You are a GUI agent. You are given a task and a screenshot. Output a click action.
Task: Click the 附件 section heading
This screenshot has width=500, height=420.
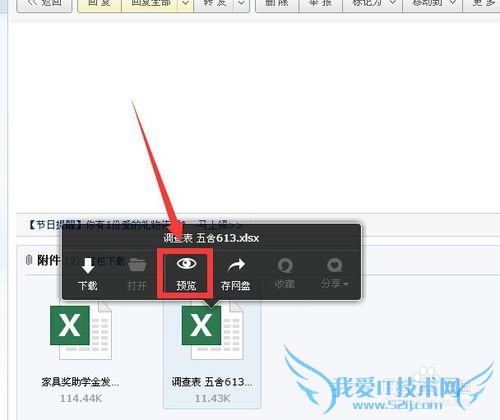coord(49,260)
